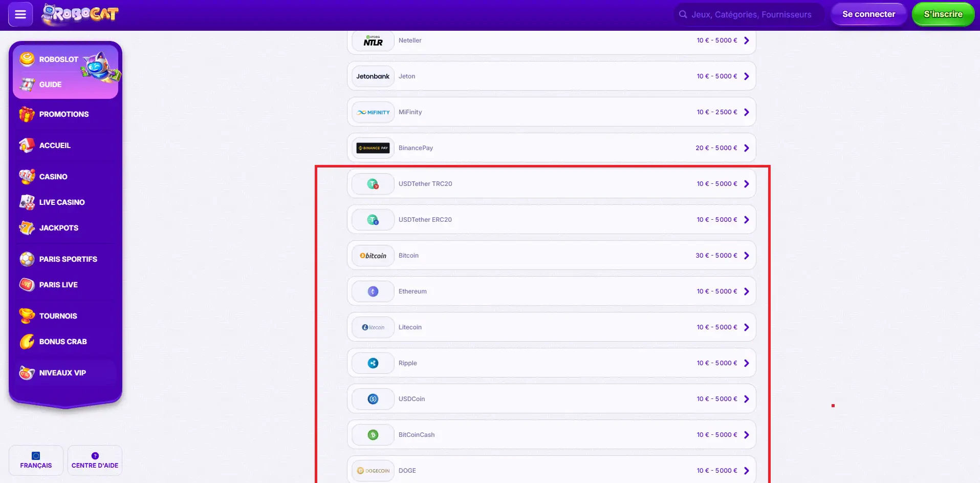Open Niveaux VIP in the sidebar
980x483 pixels.
tap(62, 373)
